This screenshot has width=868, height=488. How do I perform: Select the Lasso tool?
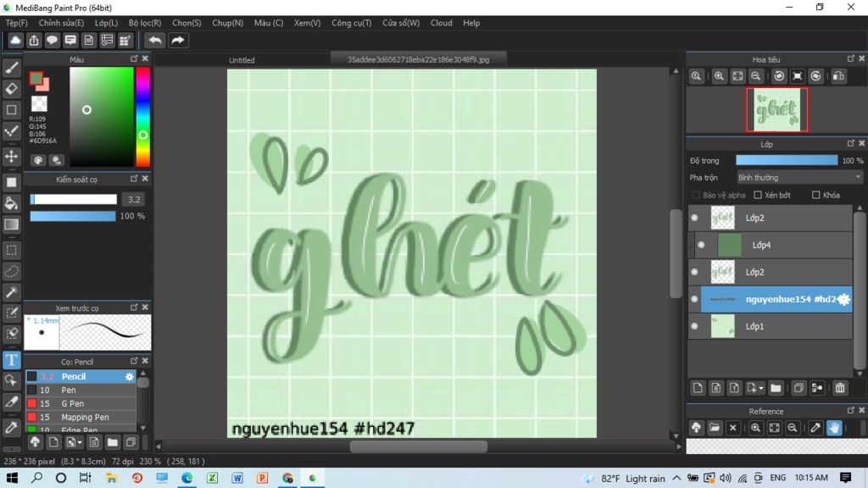[11, 272]
